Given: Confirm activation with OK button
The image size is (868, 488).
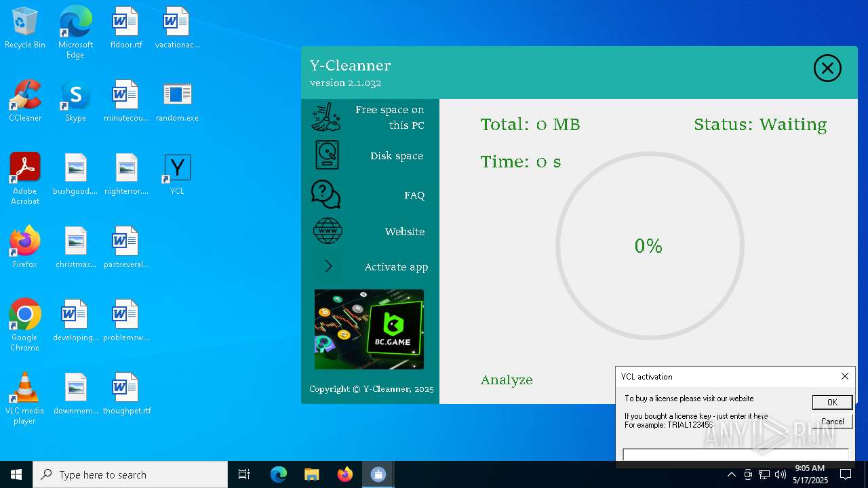Looking at the screenshot, I should 832,402.
